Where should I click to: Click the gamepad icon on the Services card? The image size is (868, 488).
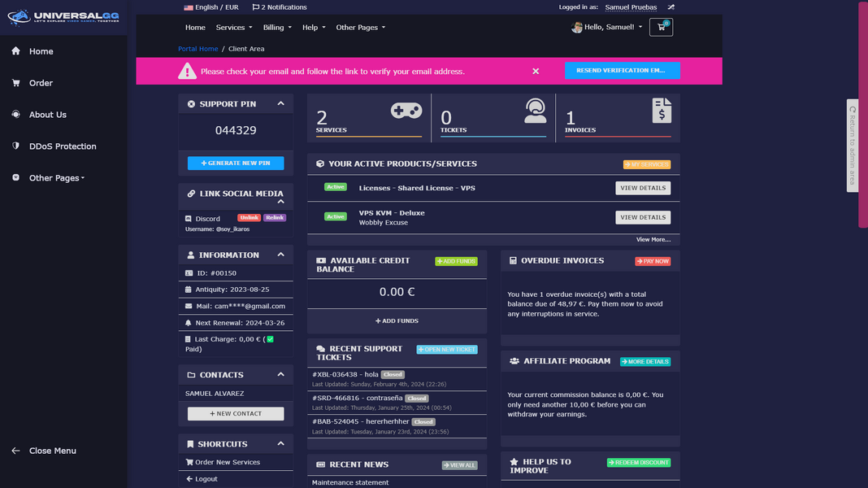coord(407,111)
